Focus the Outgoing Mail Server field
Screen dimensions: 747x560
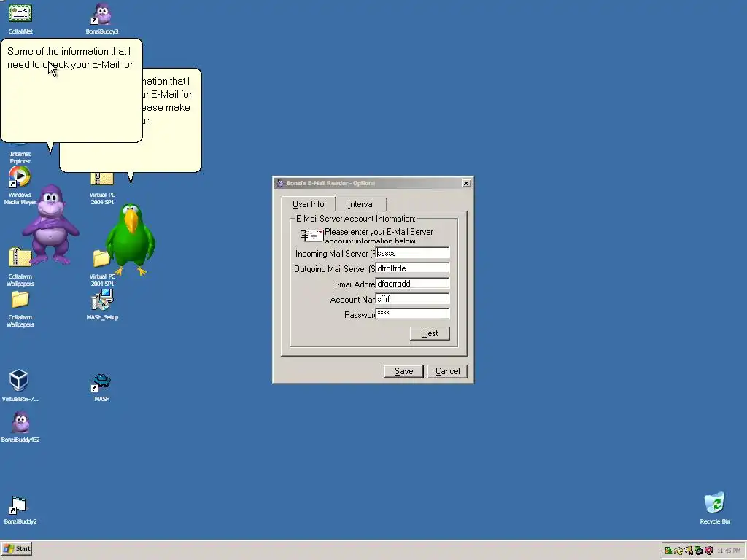pos(412,268)
